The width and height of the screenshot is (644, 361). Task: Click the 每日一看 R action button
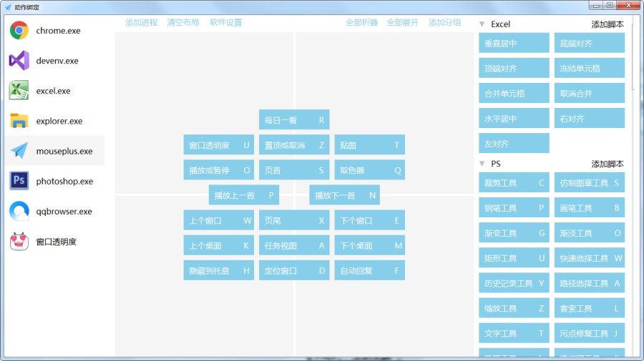click(294, 120)
